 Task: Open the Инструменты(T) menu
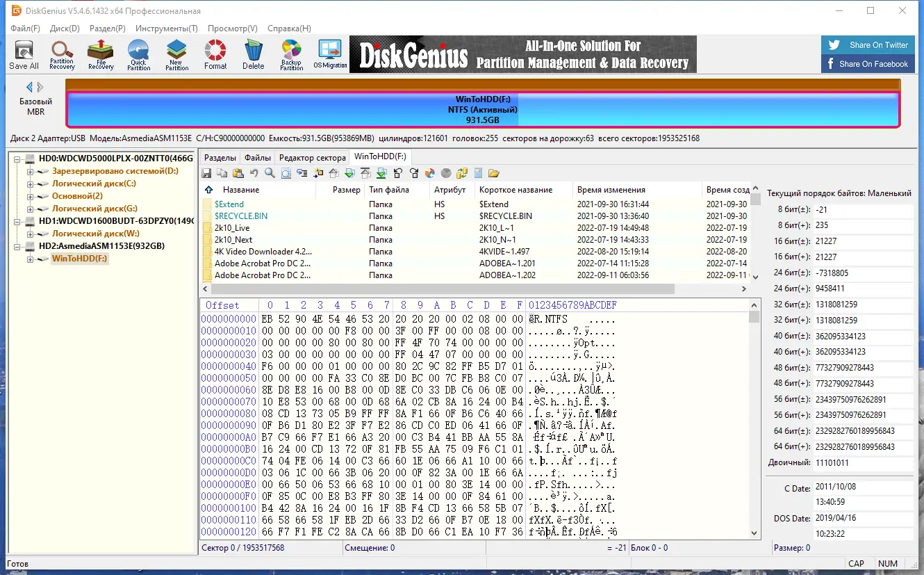(x=167, y=29)
